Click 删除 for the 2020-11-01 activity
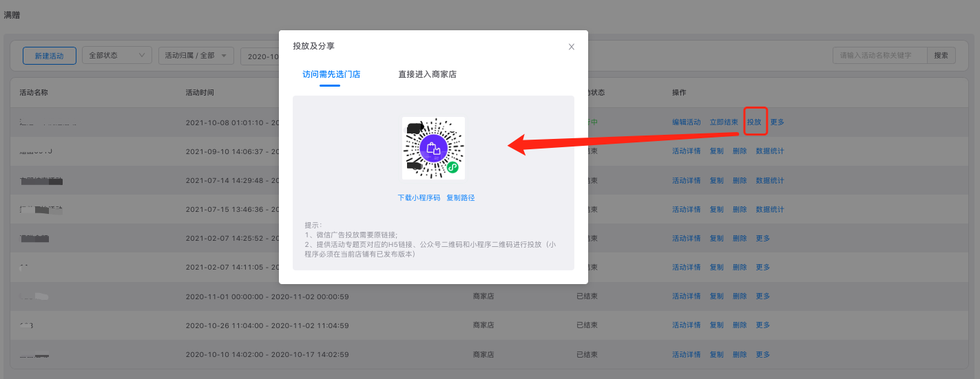 740,296
